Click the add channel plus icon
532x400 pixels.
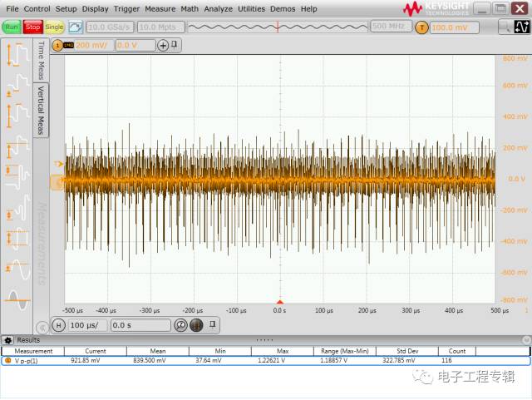click(163, 45)
